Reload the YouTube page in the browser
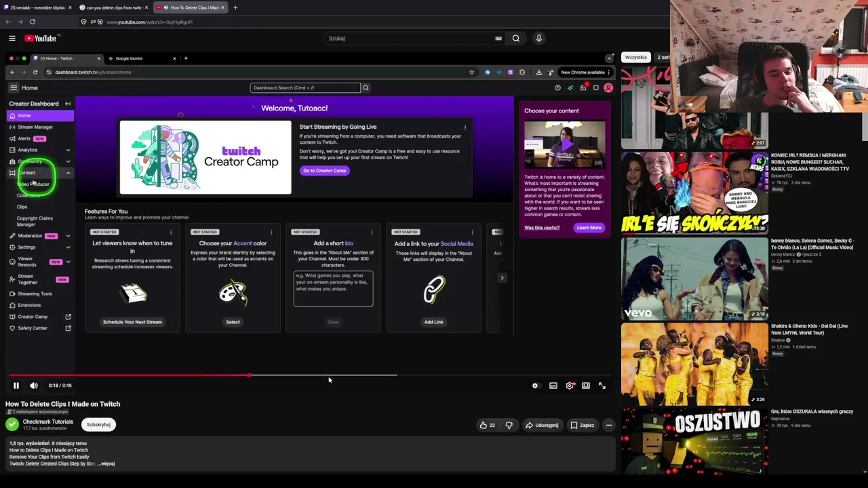 point(32,22)
